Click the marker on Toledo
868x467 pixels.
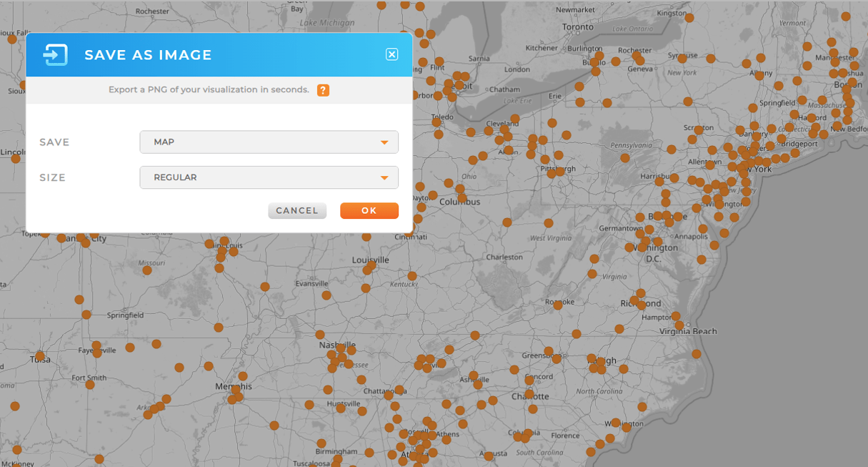pyautogui.click(x=437, y=122)
